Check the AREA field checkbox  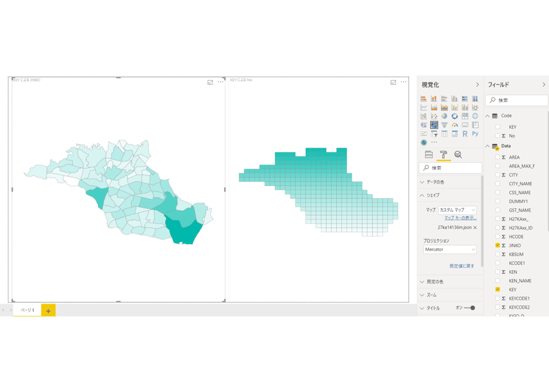coord(497,157)
